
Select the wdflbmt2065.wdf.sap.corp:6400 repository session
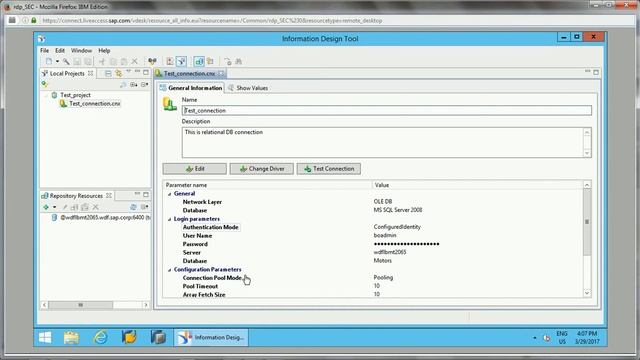pos(102,218)
